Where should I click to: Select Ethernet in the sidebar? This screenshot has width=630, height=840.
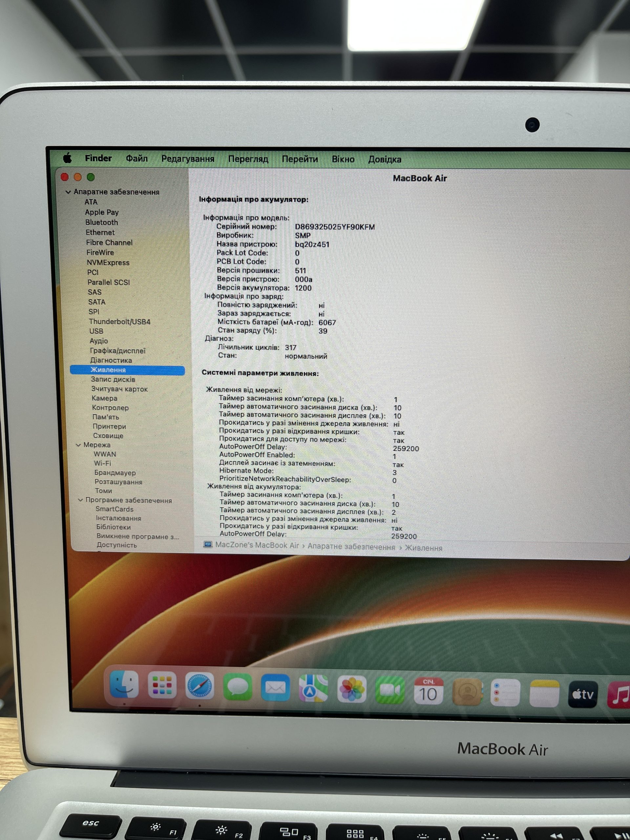pos(100,232)
